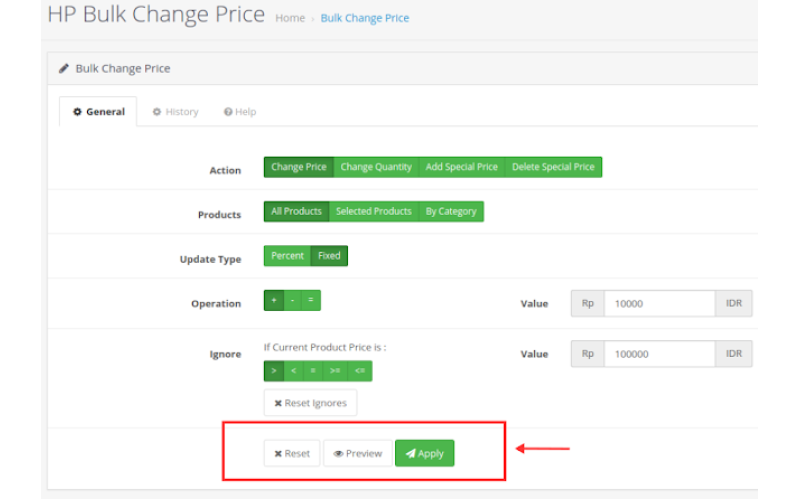Click the eye icon on Preview button
Viewport: 800px width, 500px height.
[338, 454]
